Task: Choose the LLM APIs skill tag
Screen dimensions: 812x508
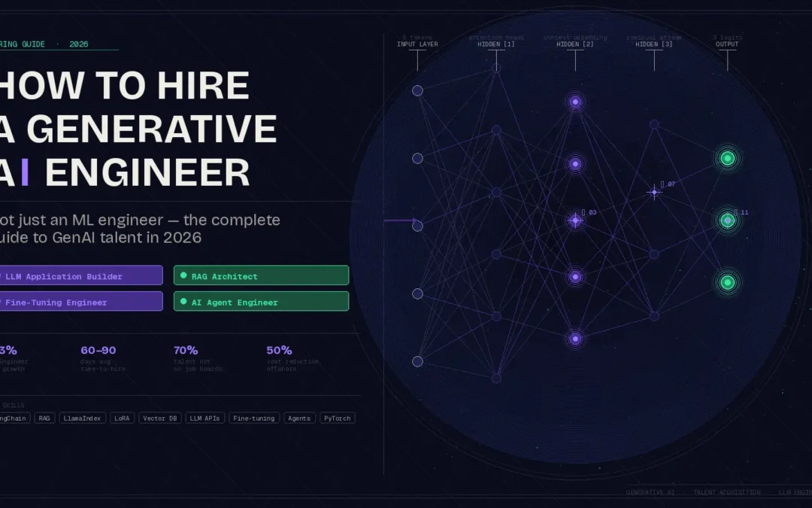Action: click(205, 418)
